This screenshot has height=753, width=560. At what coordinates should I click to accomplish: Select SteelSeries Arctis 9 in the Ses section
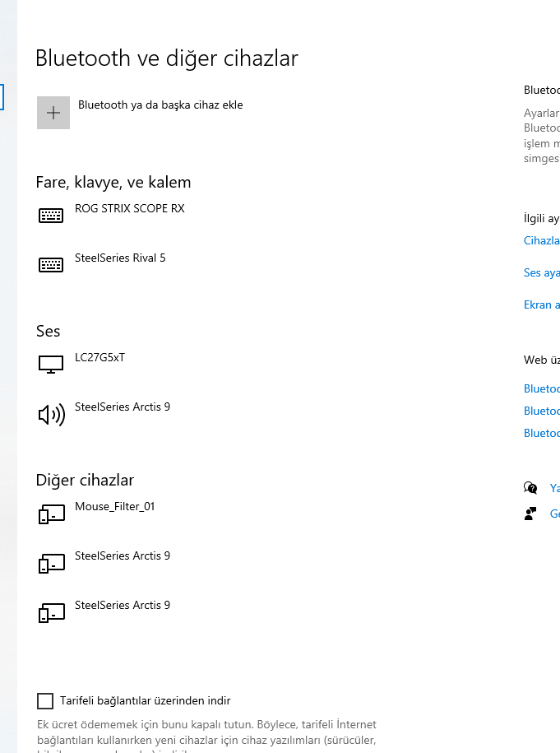coord(123,407)
